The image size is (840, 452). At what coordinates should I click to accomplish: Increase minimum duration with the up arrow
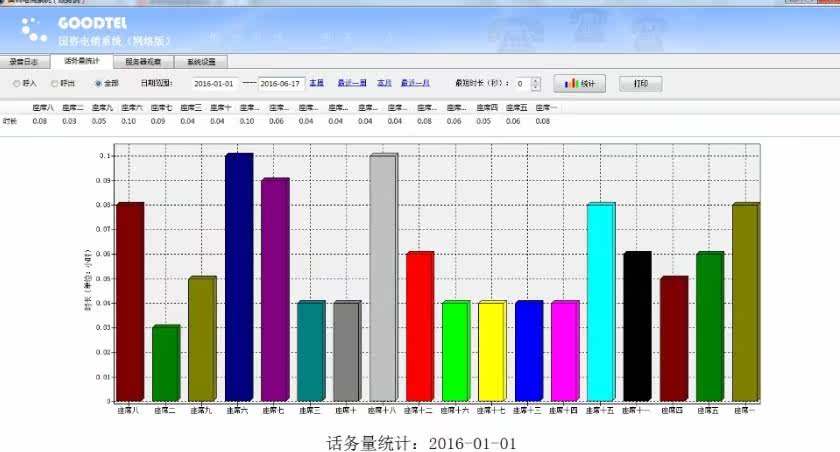[536, 80]
